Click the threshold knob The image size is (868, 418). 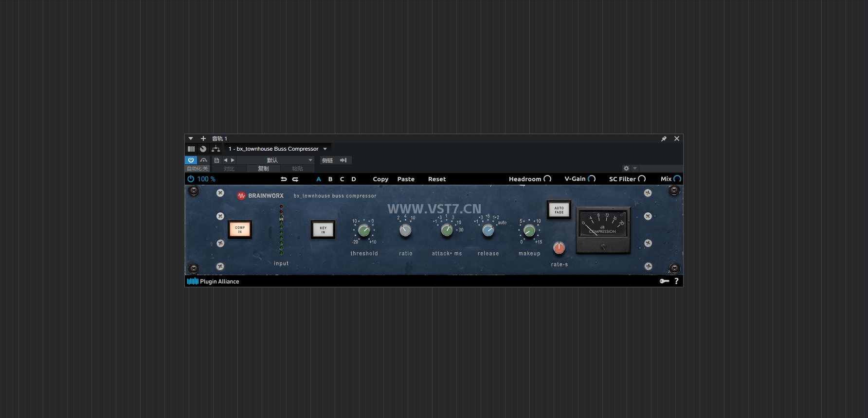point(364,230)
